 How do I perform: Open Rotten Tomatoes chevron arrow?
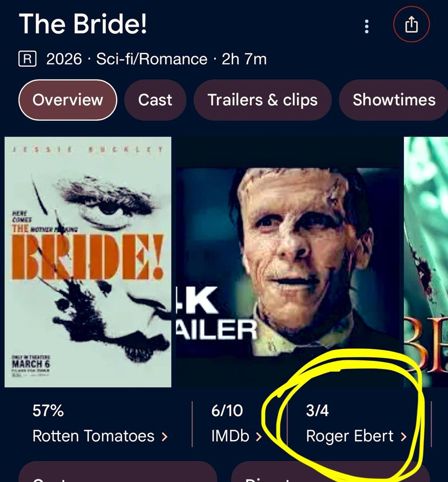click(164, 436)
